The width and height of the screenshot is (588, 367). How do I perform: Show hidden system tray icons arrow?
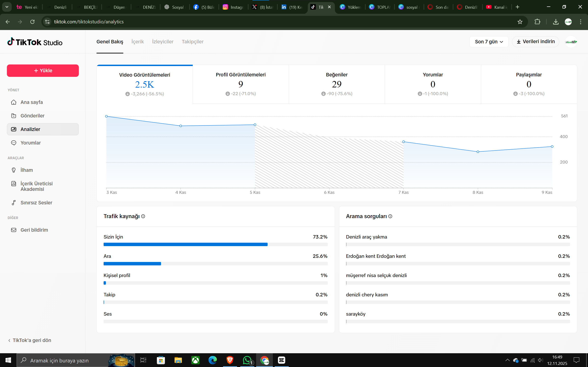click(507, 360)
